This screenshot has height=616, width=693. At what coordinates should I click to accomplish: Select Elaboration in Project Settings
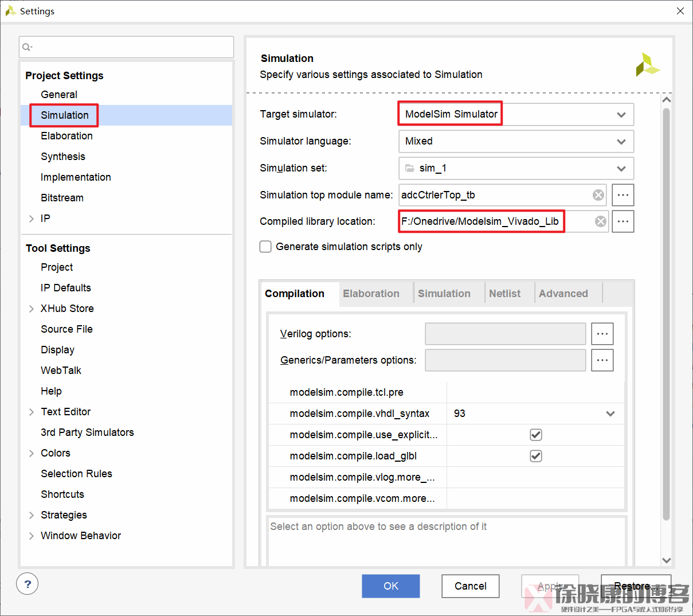tap(66, 136)
